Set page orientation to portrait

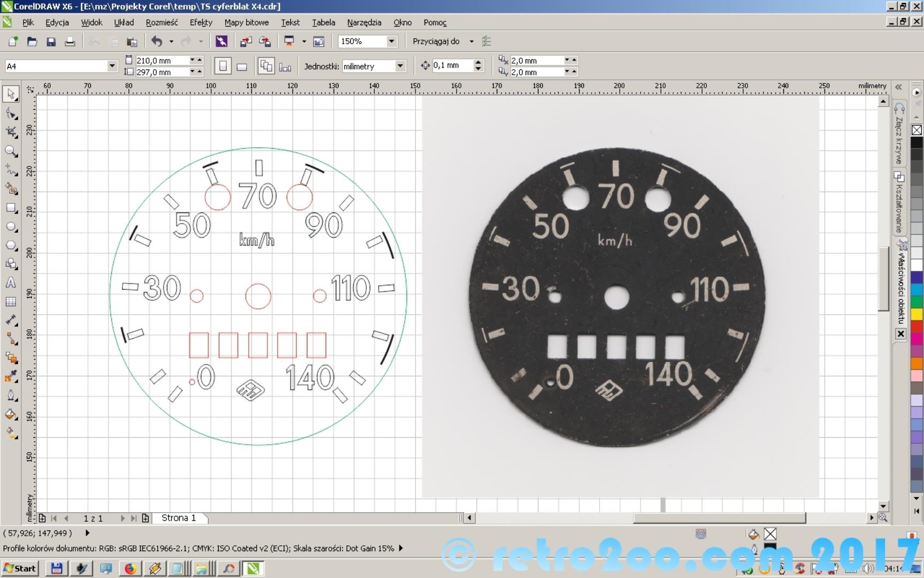[x=223, y=66]
